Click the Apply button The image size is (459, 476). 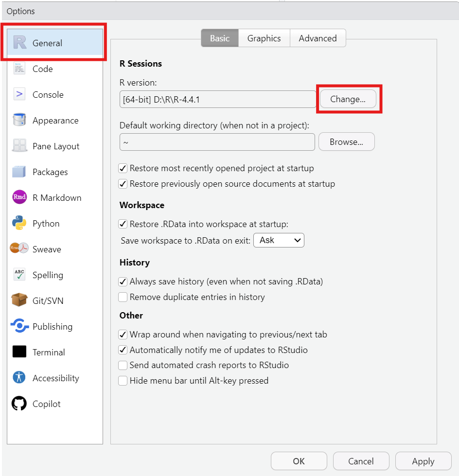423,461
